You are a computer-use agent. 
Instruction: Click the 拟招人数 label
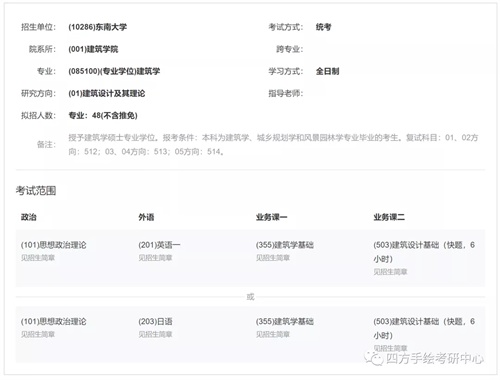38,115
